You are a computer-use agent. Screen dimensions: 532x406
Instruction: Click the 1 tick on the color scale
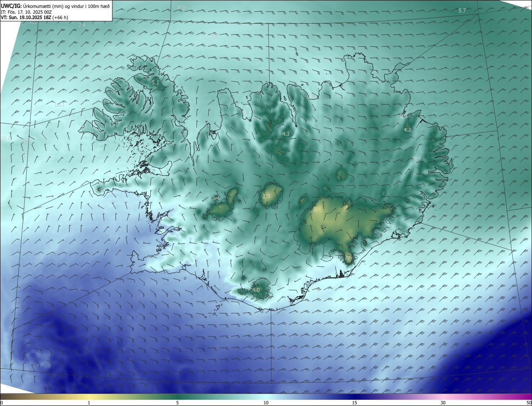pyautogui.click(x=89, y=403)
